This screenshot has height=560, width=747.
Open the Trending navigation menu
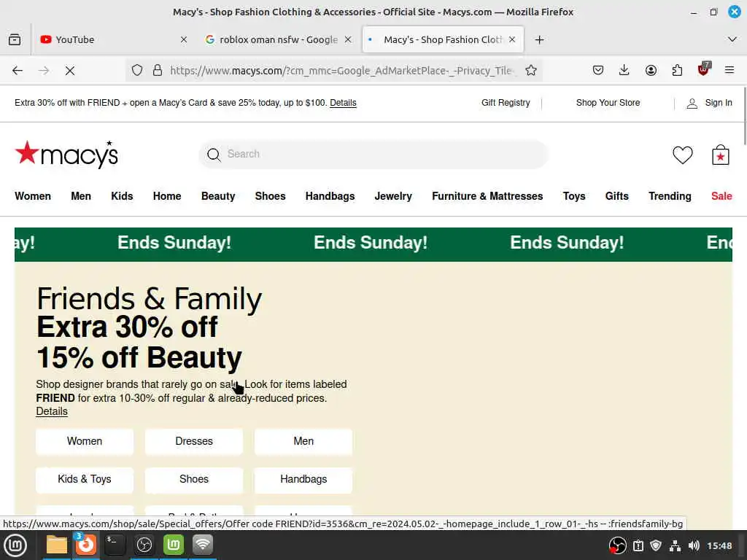tap(670, 196)
